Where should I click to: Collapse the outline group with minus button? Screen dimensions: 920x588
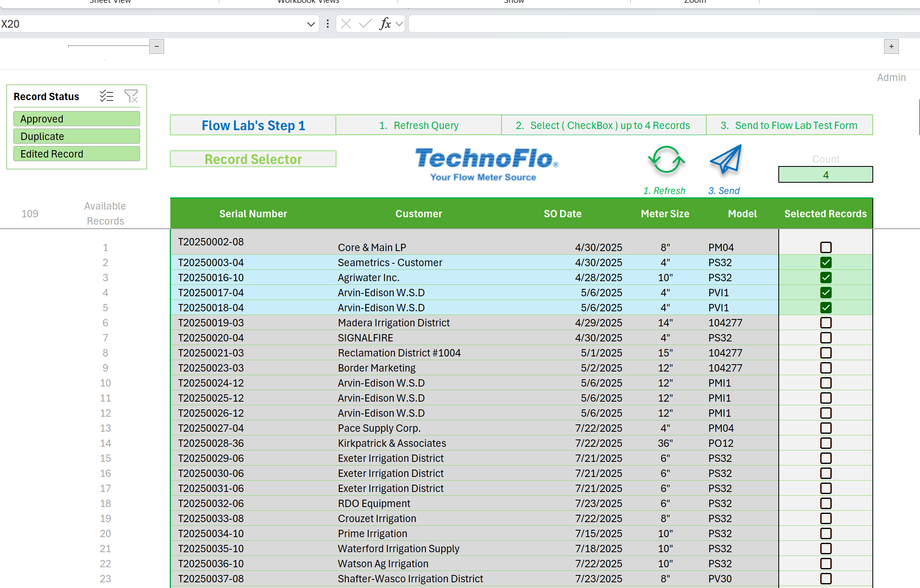[x=157, y=46]
